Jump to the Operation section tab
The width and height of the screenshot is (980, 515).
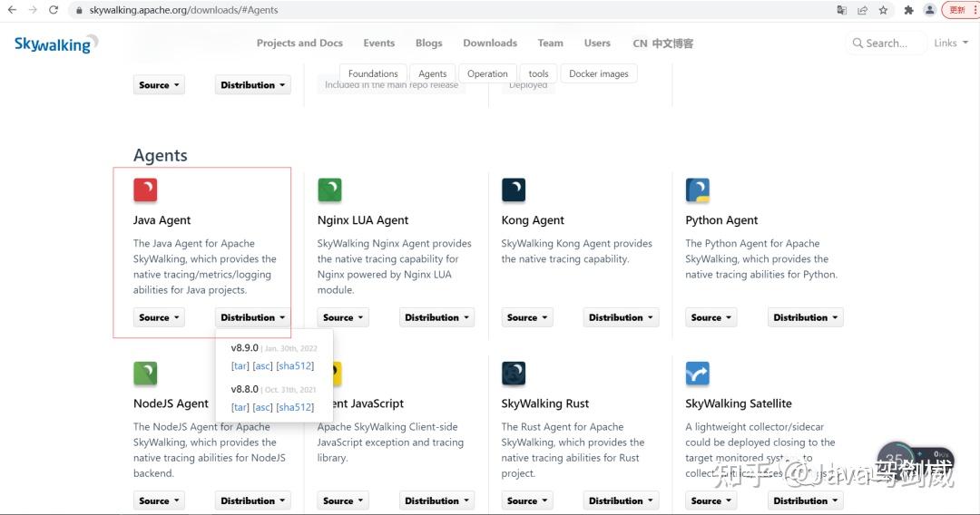(487, 73)
